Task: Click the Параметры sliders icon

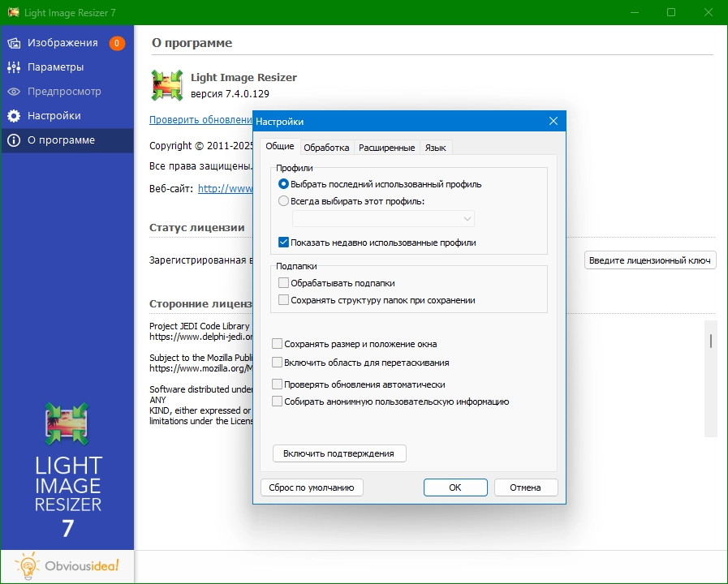Action: (14, 67)
